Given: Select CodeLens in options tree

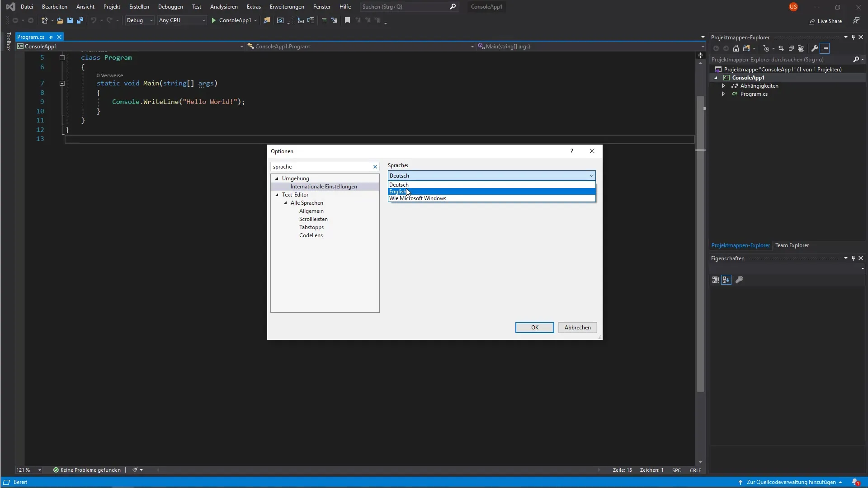Looking at the screenshot, I should click(311, 235).
